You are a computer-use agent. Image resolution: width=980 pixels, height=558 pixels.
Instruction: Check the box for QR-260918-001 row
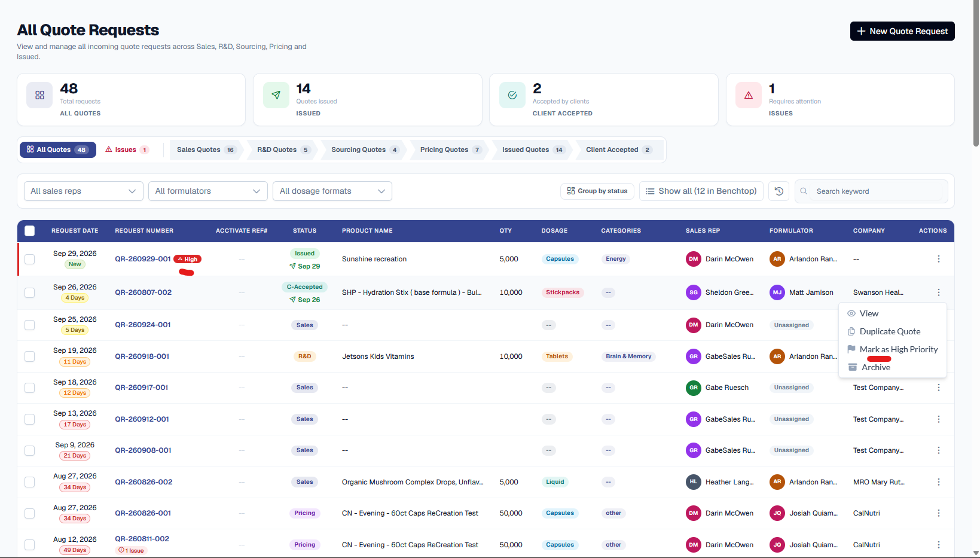pos(30,356)
